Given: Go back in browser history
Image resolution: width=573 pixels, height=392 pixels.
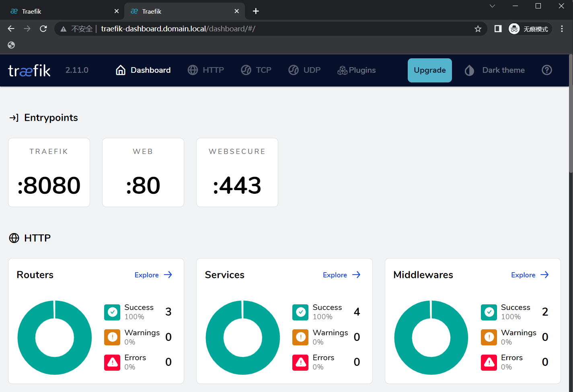Looking at the screenshot, I should point(11,29).
